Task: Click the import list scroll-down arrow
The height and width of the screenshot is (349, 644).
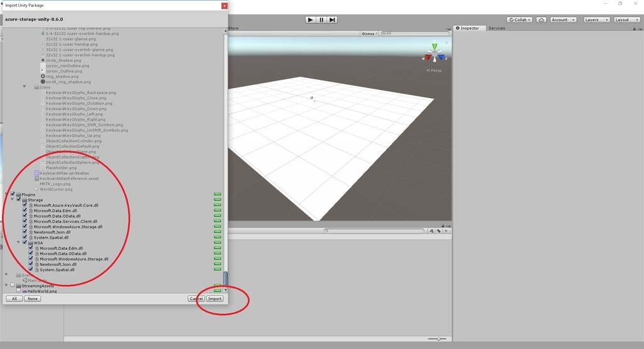Action: pos(226,291)
